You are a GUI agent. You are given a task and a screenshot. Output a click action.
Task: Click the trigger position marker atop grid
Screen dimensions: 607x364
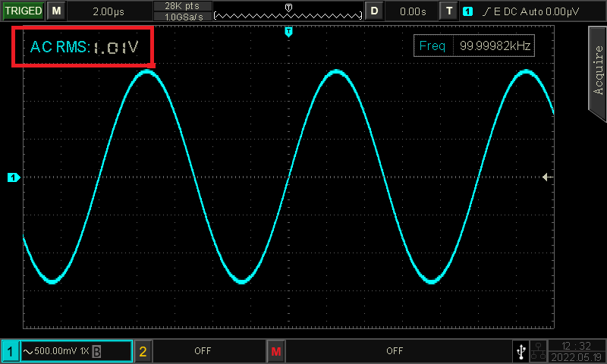288,31
